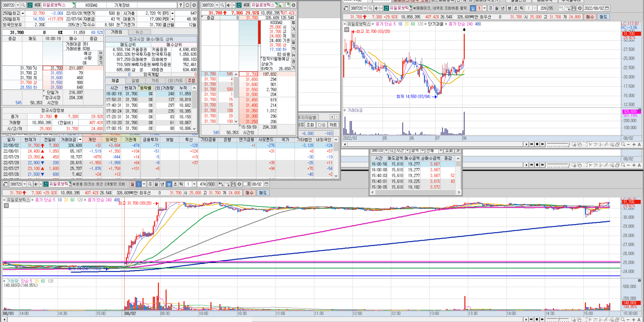The image size is (644, 322).
Task: Click the search magnifier in order book panel
Action: [222, 5]
